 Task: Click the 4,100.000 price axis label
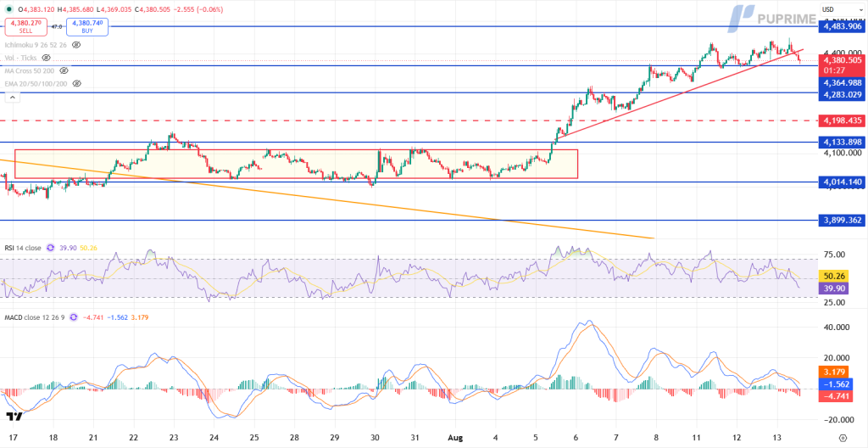(x=842, y=153)
